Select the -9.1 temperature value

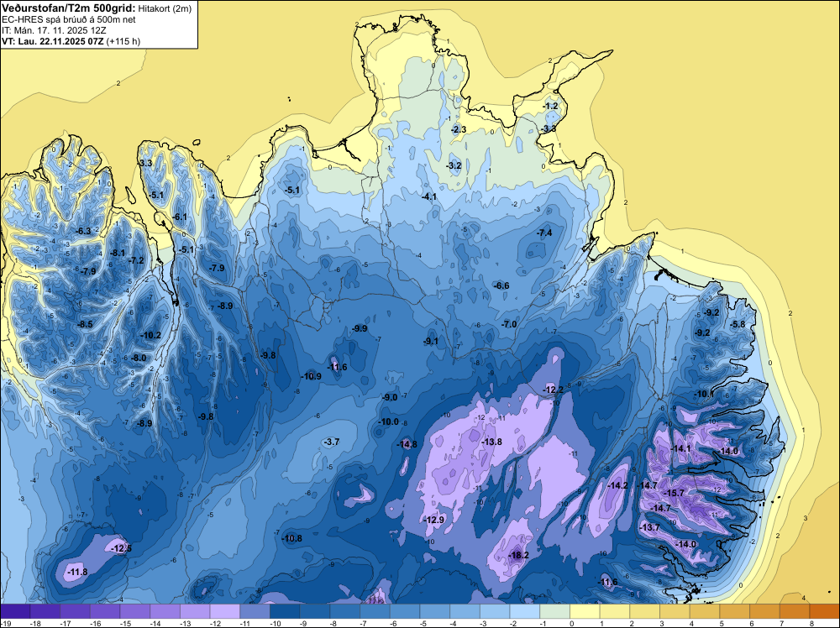tap(431, 341)
